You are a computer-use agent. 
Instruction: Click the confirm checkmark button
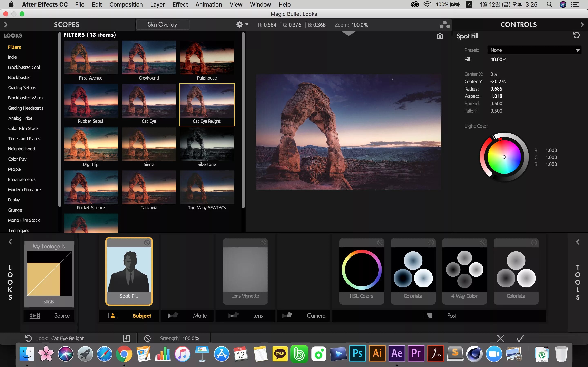click(x=520, y=338)
